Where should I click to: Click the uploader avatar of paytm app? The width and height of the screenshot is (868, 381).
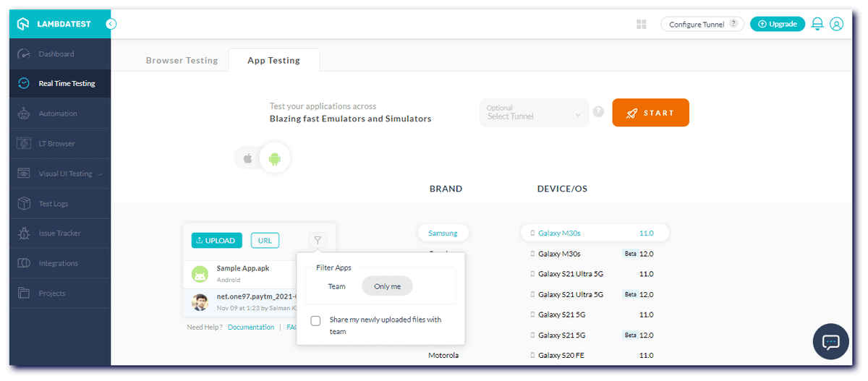[200, 302]
